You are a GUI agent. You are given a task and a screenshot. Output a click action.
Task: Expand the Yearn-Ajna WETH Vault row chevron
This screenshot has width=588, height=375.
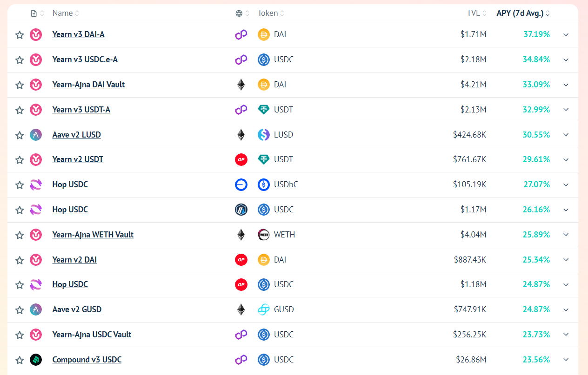(x=566, y=235)
